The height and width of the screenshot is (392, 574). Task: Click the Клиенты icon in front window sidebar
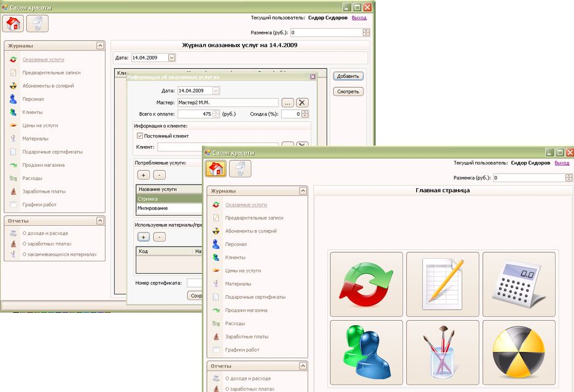tap(216, 258)
